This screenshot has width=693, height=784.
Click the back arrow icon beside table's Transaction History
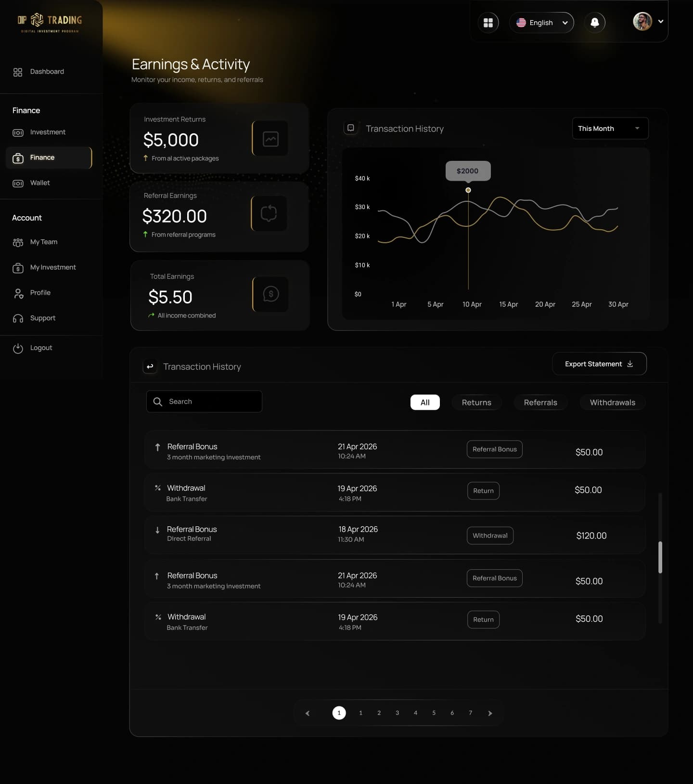click(x=150, y=366)
